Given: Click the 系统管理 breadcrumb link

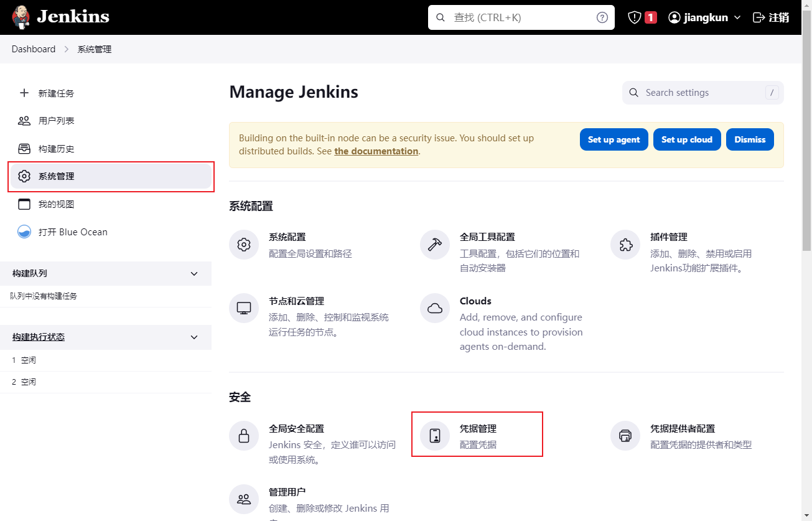Looking at the screenshot, I should tap(95, 49).
